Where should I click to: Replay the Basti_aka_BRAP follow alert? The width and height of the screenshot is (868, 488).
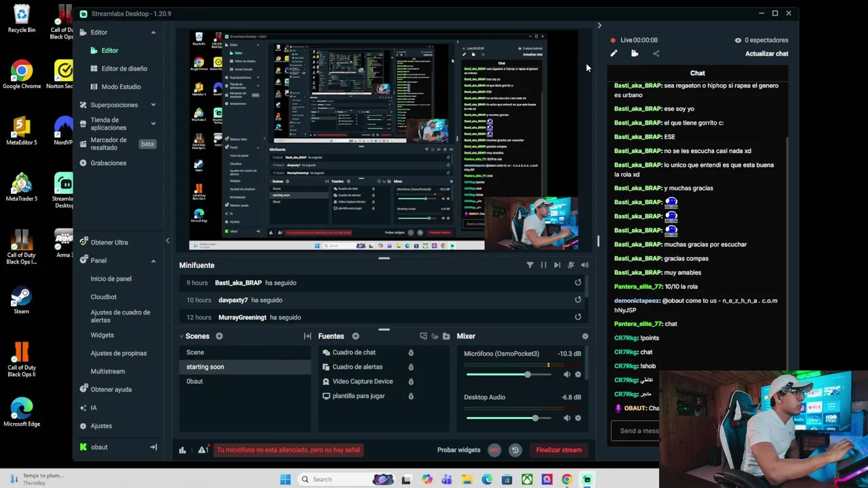pyautogui.click(x=578, y=283)
